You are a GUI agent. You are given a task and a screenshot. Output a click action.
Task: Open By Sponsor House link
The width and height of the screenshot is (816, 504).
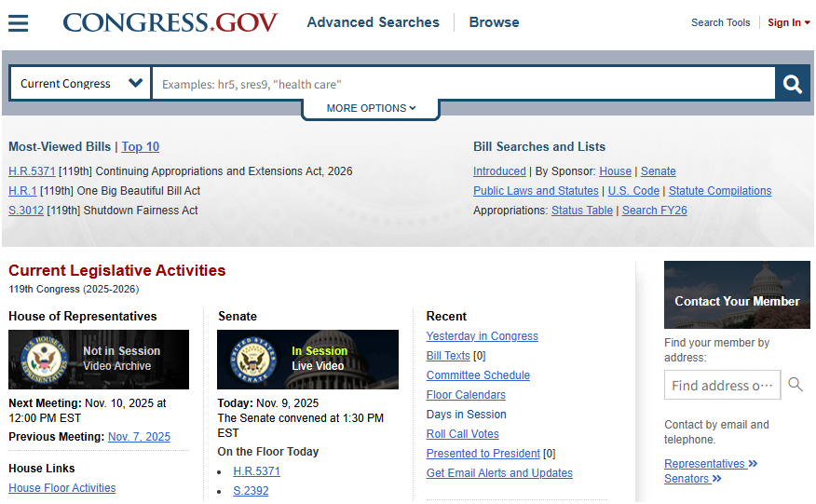pyautogui.click(x=615, y=171)
